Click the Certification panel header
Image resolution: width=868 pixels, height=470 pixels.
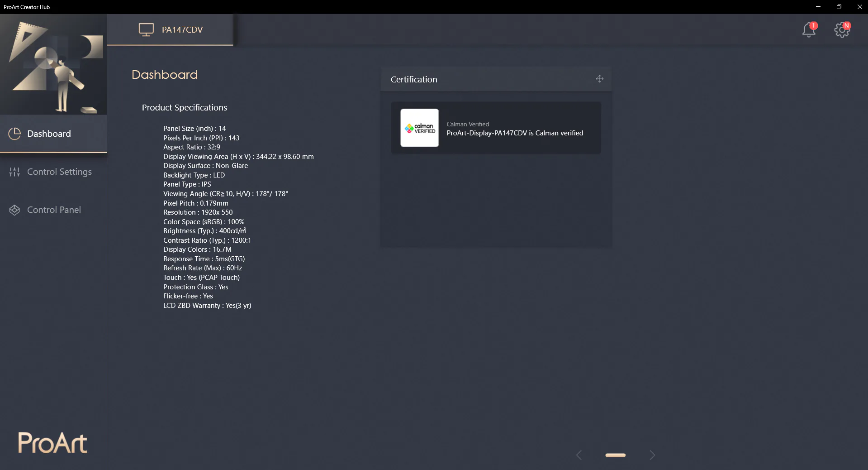click(x=496, y=79)
